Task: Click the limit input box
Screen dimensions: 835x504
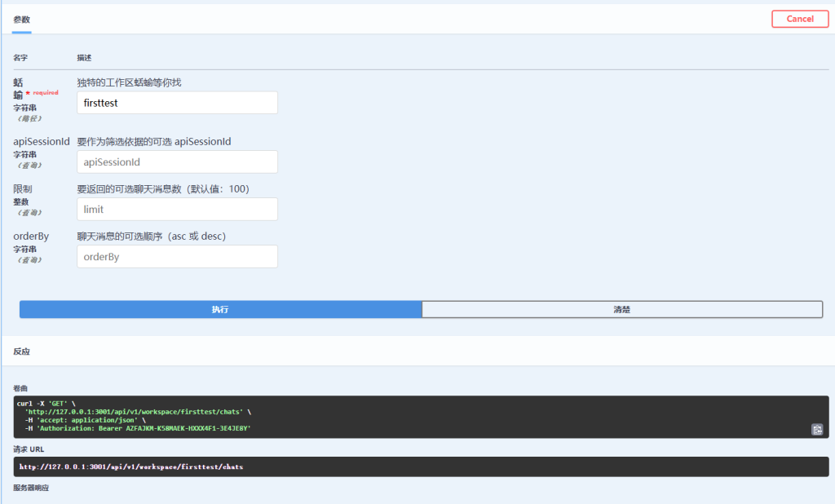Action: point(177,210)
